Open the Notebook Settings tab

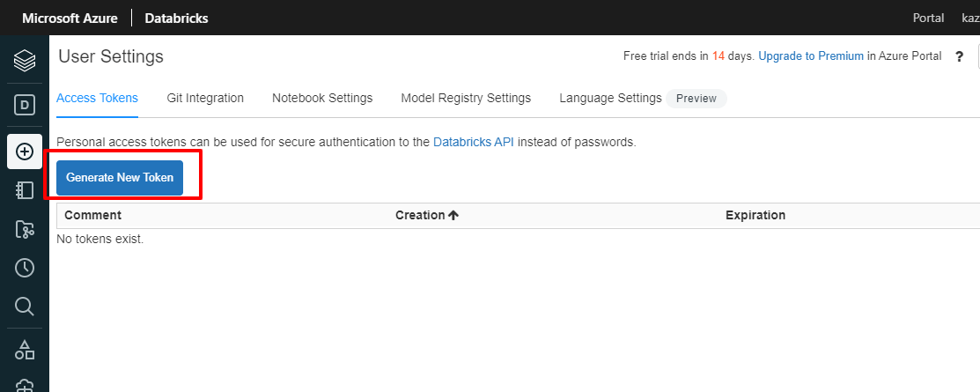322,98
